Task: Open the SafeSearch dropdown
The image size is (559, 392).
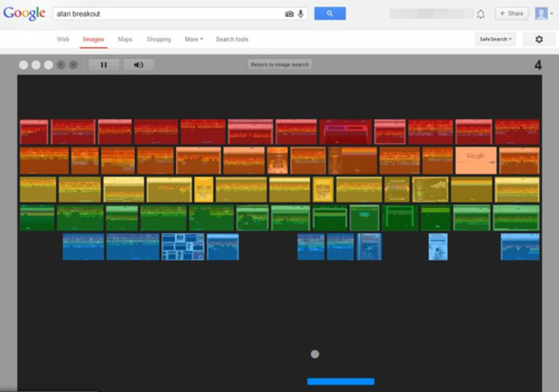Action: [x=495, y=39]
